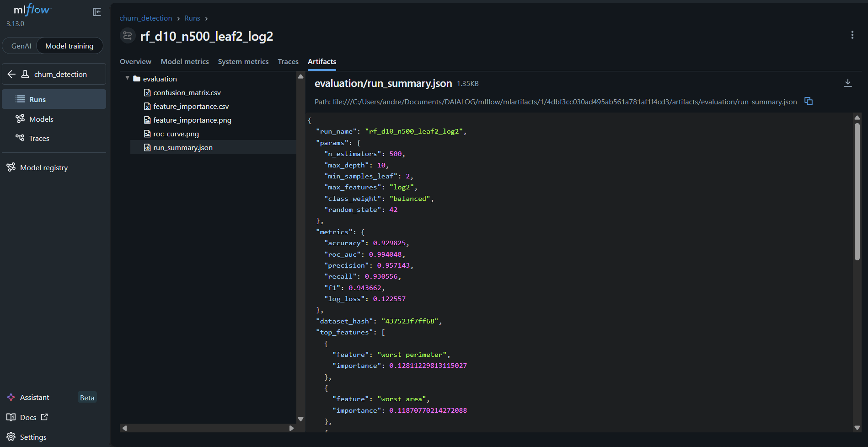Go back using the arrow beside churn_detection
The image size is (868, 447).
point(12,74)
